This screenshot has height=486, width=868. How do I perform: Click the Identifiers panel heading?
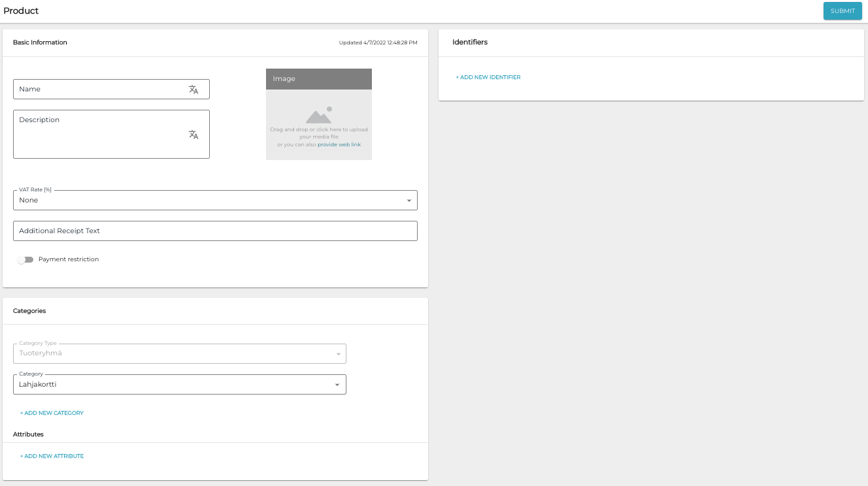tap(470, 42)
